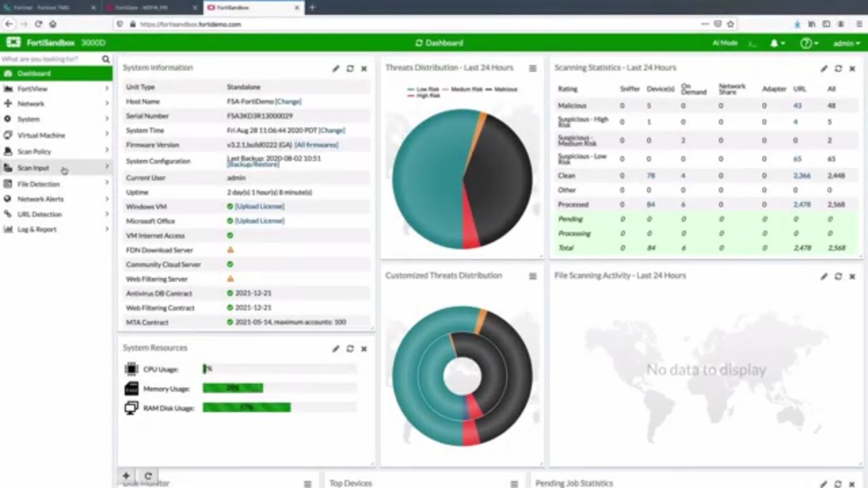Close the File Scanning Activity widget
Viewport: 868px width, 488px height.
[852, 277]
